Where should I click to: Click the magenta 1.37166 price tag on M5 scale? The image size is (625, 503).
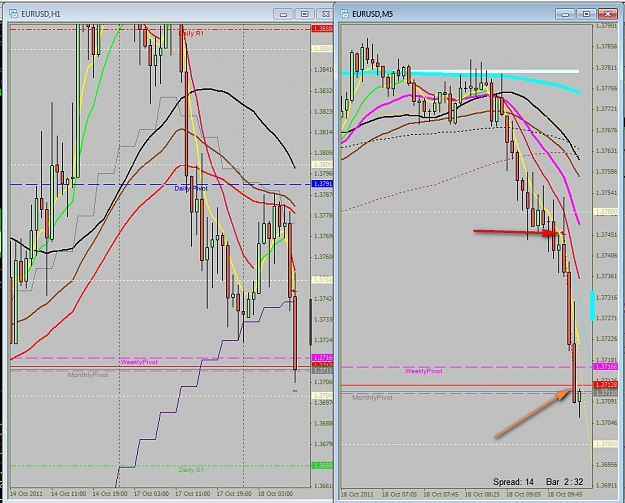click(x=605, y=366)
